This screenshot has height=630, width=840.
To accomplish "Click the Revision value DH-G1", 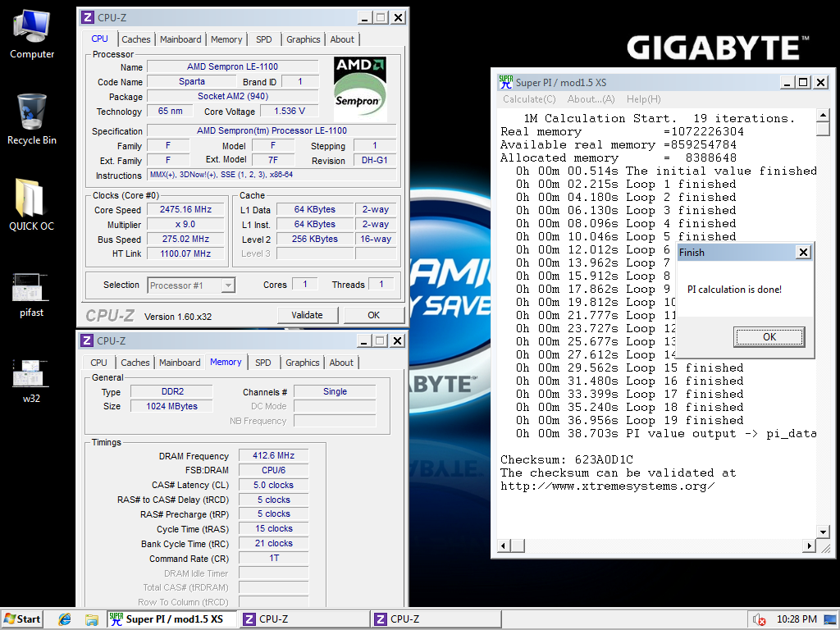I will [374, 160].
